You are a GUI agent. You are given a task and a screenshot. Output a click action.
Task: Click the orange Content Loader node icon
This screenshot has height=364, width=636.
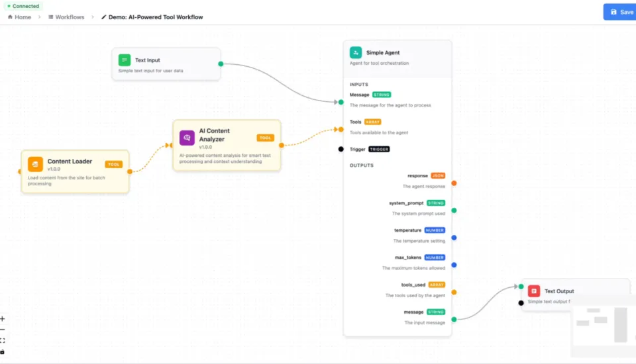tap(35, 164)
